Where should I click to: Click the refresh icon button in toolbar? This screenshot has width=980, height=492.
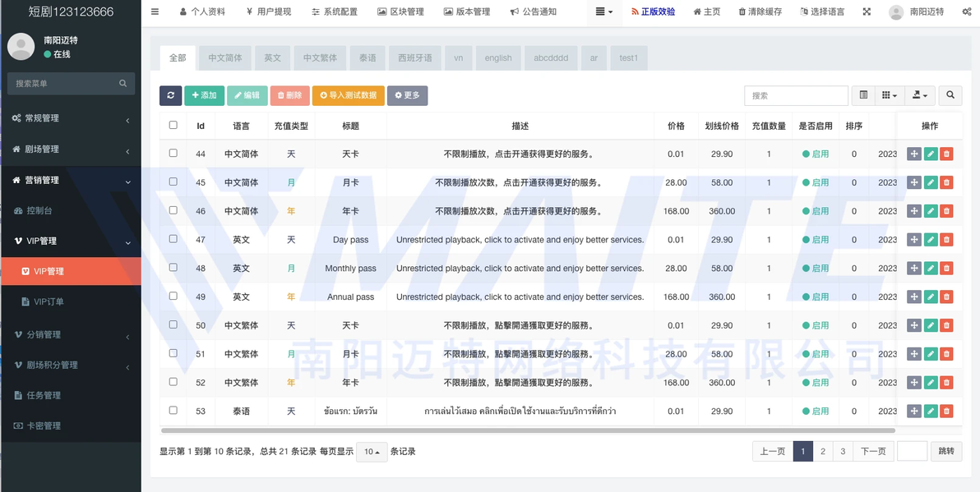click(170, 95)
